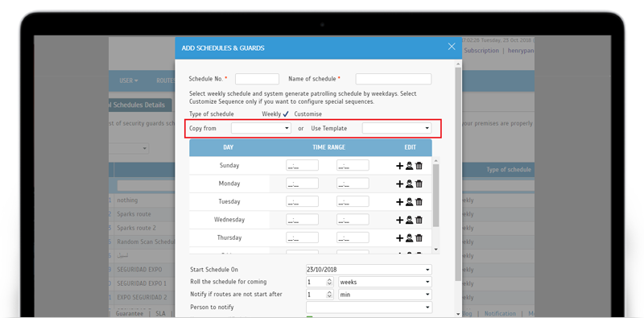Add a time range for Monday

point(399,184)
